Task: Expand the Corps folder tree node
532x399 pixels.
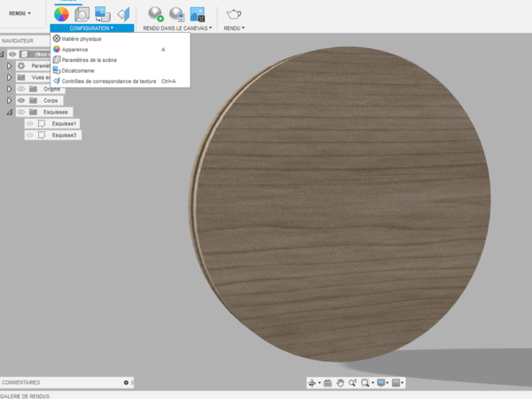Action: (9, 100)
